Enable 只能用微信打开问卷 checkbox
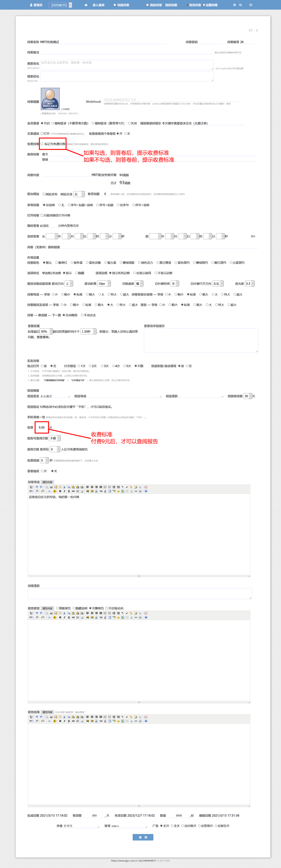The image size is (281, 868). 42,215
